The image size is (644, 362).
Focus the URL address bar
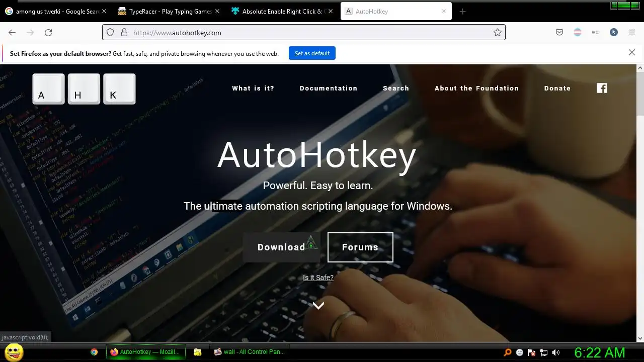pos(303,33)
